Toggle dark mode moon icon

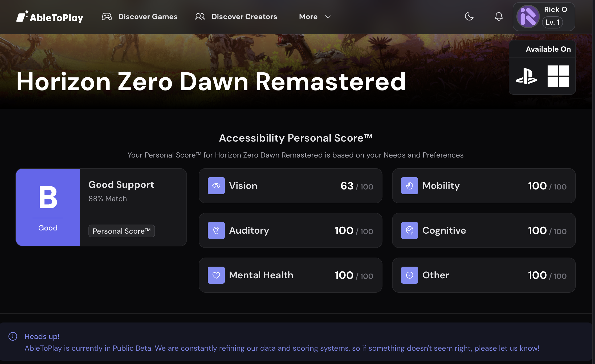click(469, 16)
